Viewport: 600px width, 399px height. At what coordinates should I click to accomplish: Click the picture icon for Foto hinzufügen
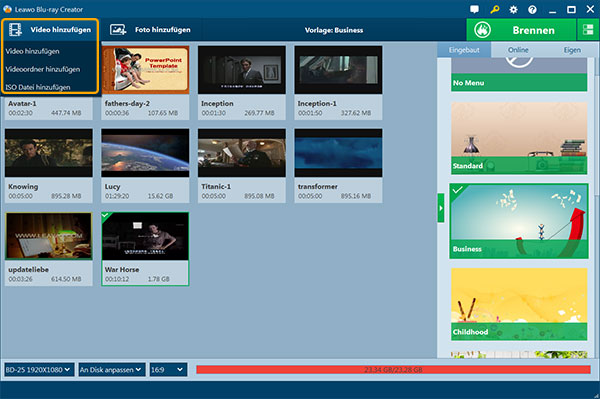click(118, 30)
